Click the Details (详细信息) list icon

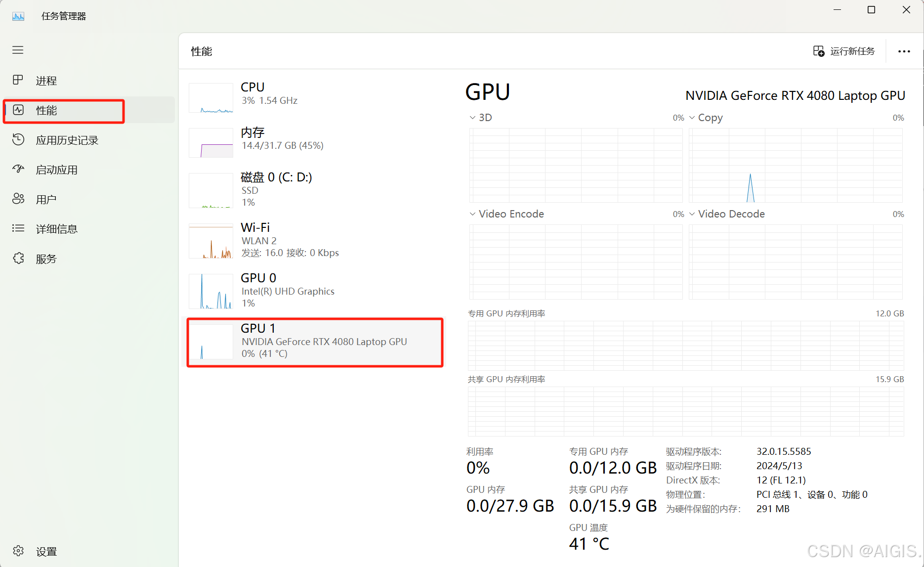pos(18,228)
